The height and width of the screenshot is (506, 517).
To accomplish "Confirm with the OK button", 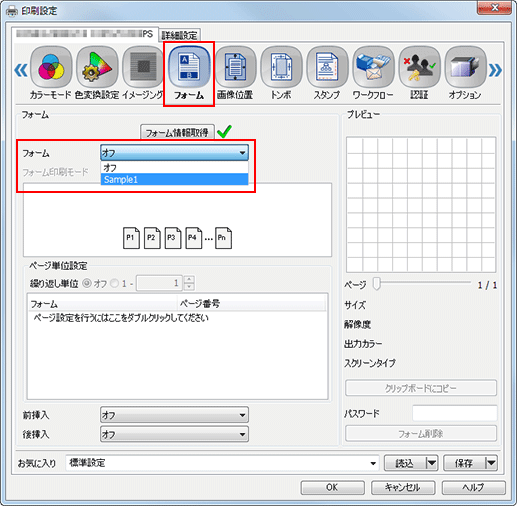I will [332, 487].
